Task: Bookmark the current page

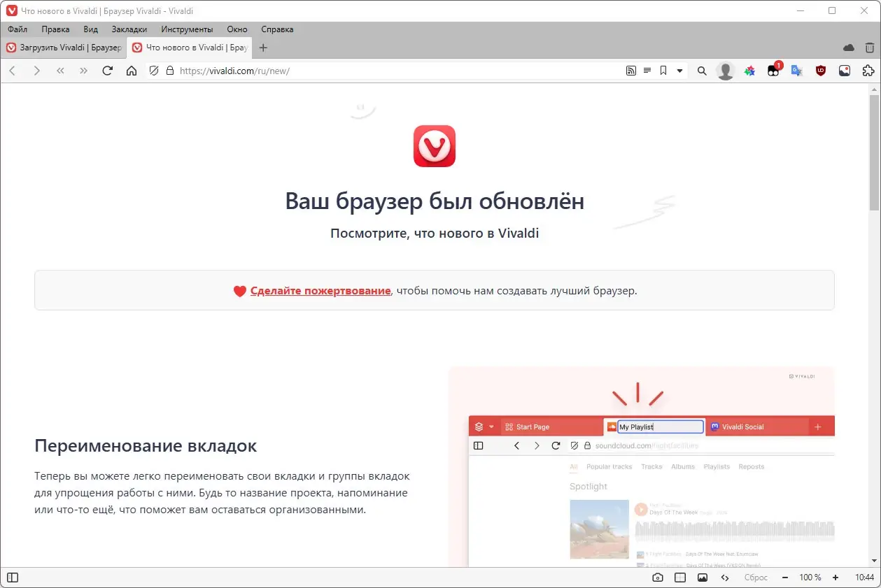Action: 663,70
